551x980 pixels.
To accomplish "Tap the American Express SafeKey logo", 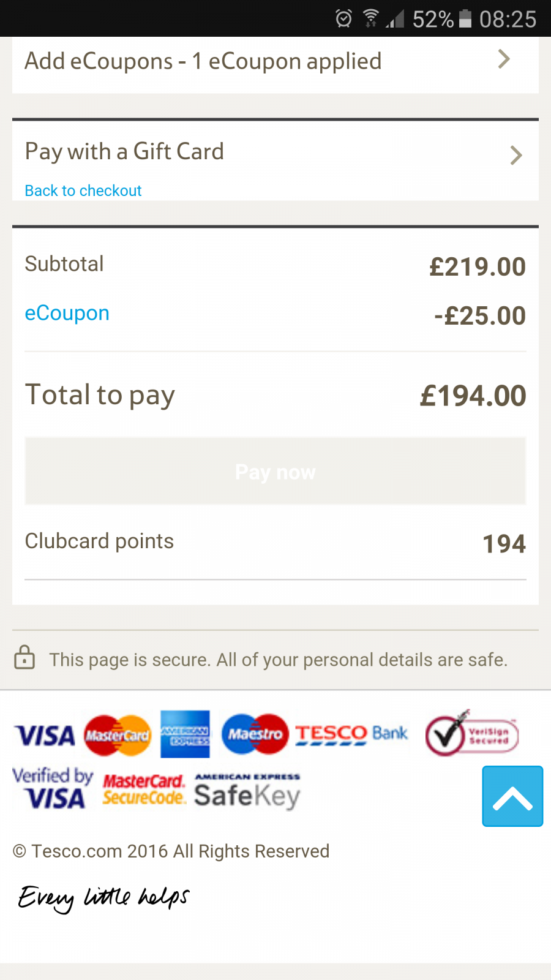I will [x=247, y=791].
